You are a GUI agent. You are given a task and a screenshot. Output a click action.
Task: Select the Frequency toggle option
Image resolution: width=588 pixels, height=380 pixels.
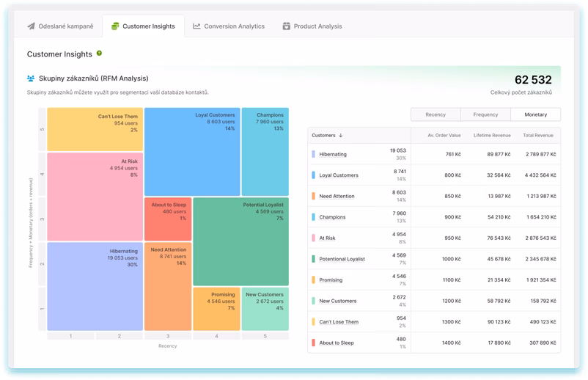(485, 114)
